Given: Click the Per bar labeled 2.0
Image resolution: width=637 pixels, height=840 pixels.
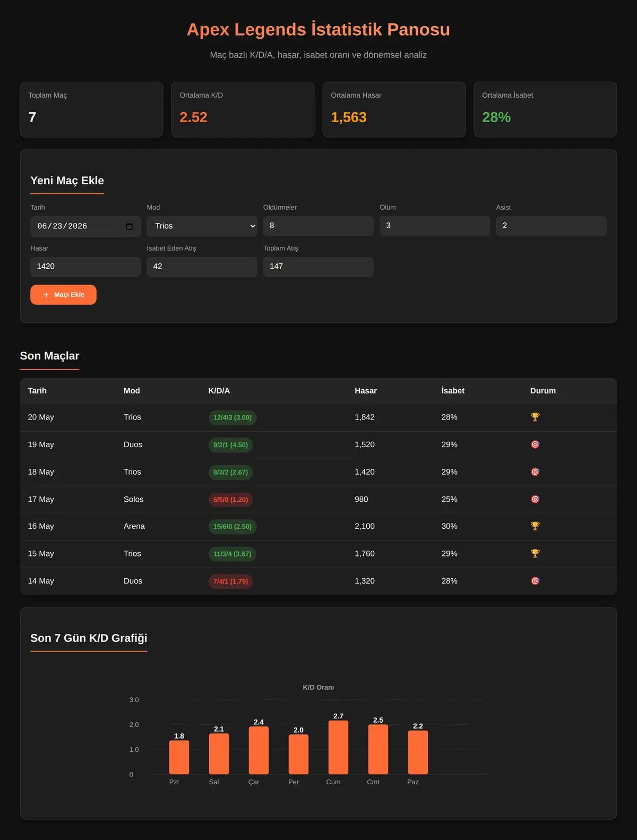Looking at the screenshot, I should [x=298, y=755].
